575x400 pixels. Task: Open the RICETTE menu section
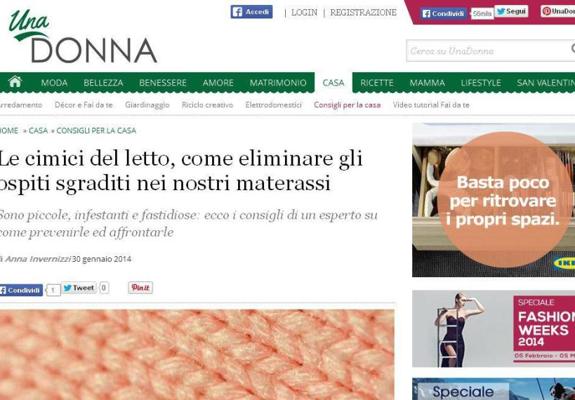(x=377, y=83)
